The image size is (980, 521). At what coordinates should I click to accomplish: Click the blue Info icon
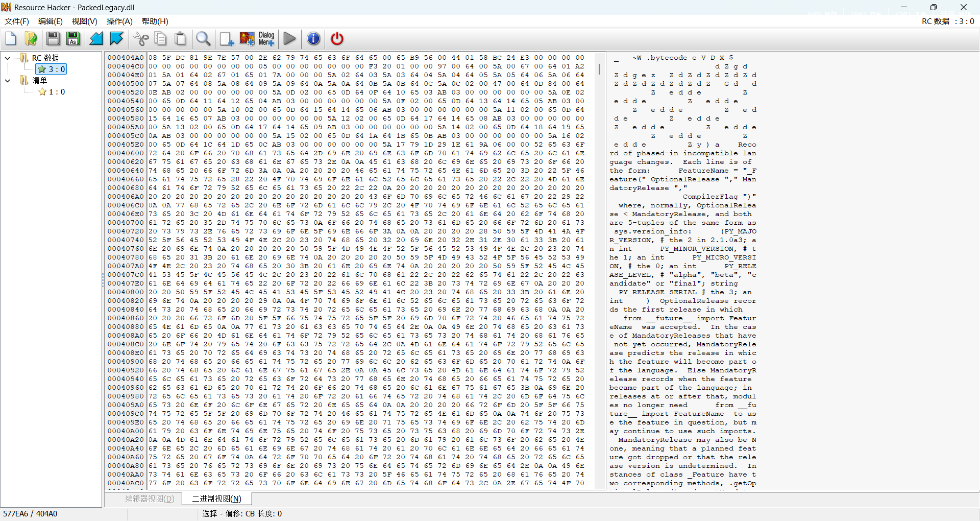coord(313,39)
